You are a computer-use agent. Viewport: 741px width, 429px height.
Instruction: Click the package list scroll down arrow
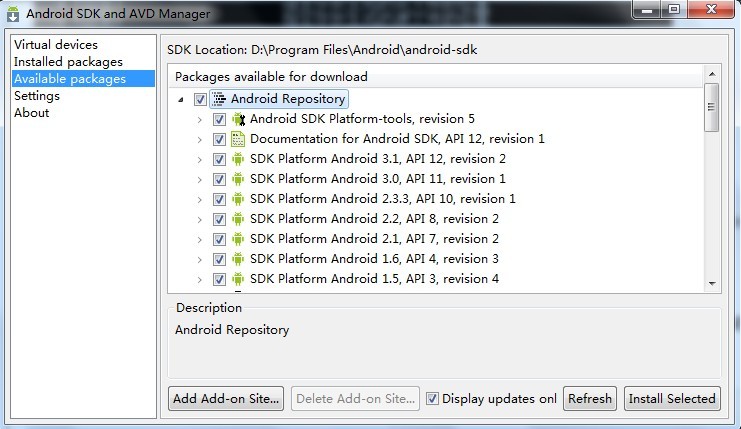pos(712,283)
